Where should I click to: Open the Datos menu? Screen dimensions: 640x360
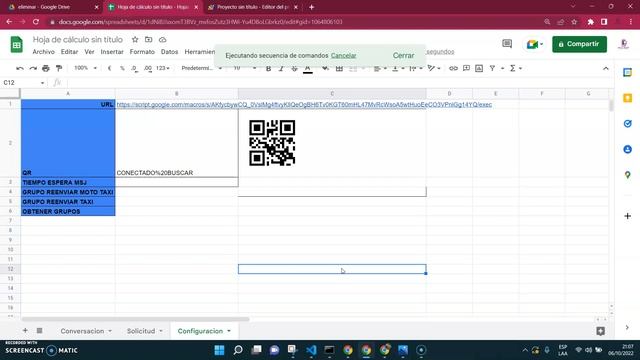click(x=169, y=52)
